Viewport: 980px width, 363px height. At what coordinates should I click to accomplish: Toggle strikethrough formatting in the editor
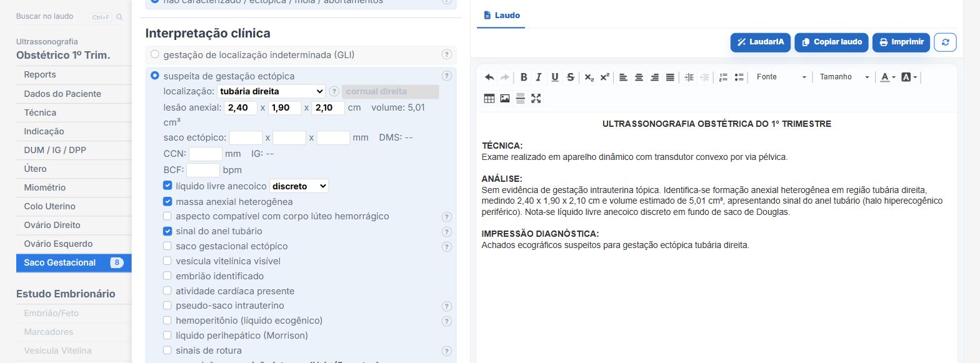(x=570, y=77)
